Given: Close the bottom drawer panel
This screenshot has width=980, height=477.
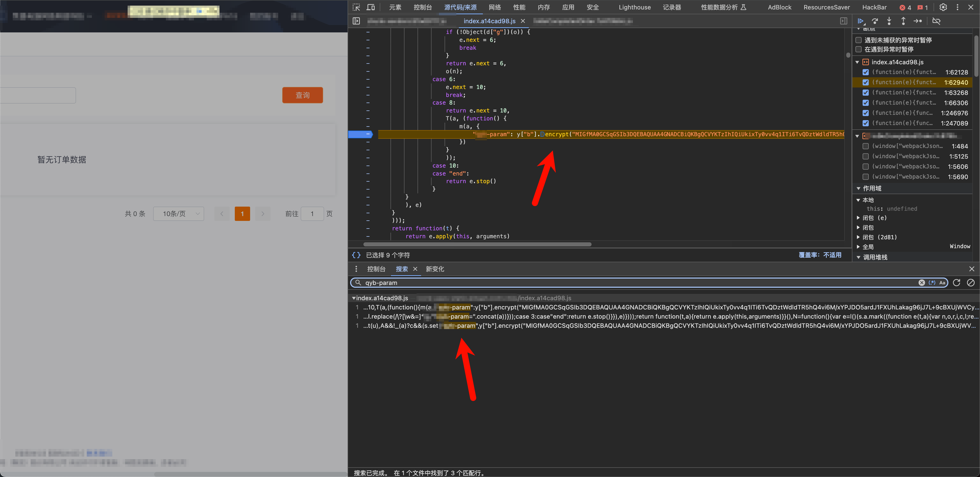Looking at the screenshot, I should pyautogui.click(x=972, y=269).
